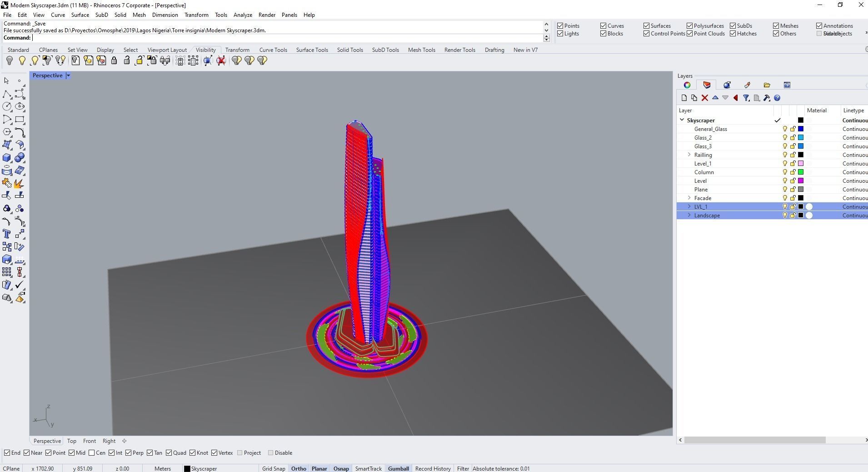Image resolution: width=868 pixels, height=472 pixels.
Task: Change the Level layer magenta color swatch
Action: pos(801,181)
